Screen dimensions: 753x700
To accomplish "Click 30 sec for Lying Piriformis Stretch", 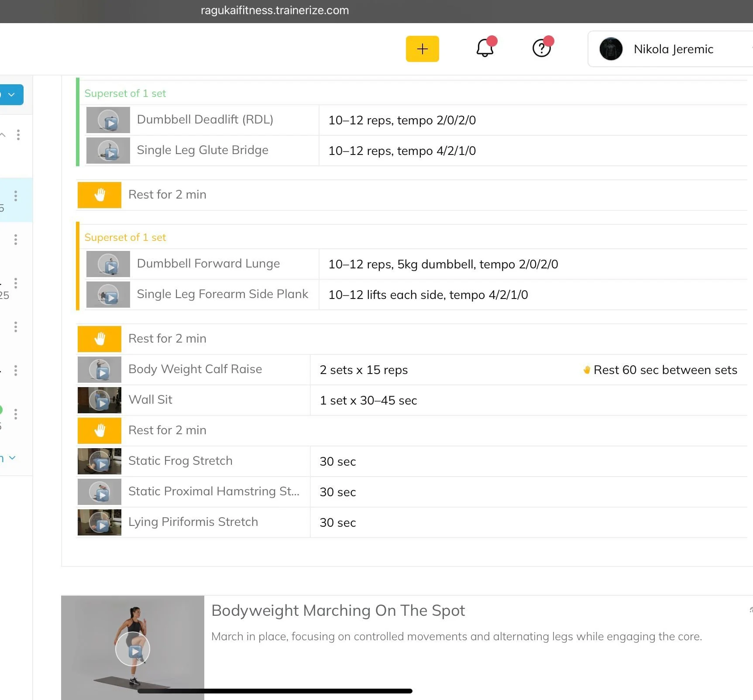I will (x=338, y=523).
